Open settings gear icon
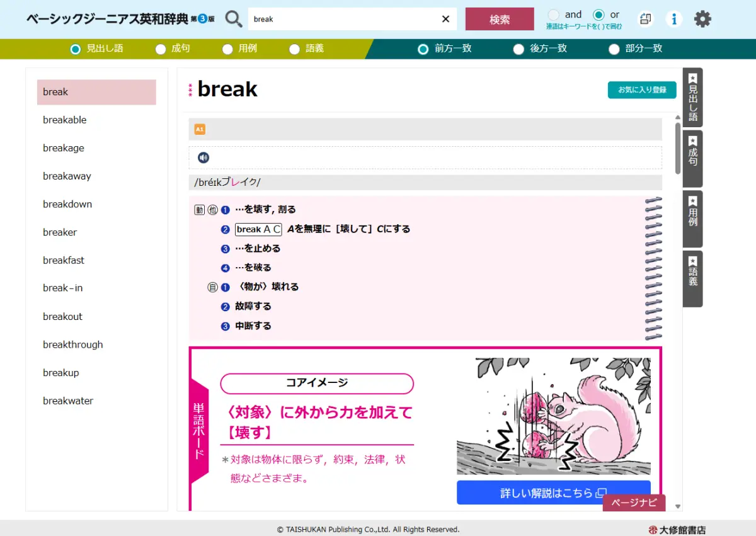Image resolution: width=756 pixels, height=536 pixels. (702, 19)
